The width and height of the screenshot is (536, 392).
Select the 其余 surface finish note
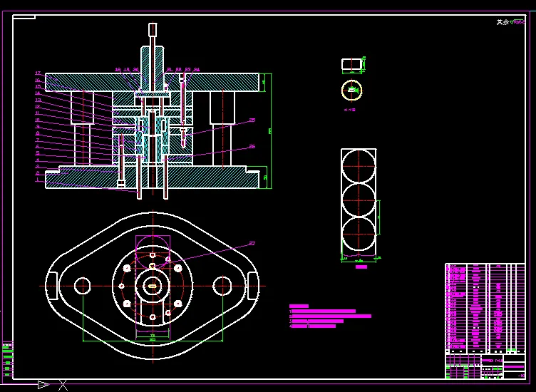(511, 22)
